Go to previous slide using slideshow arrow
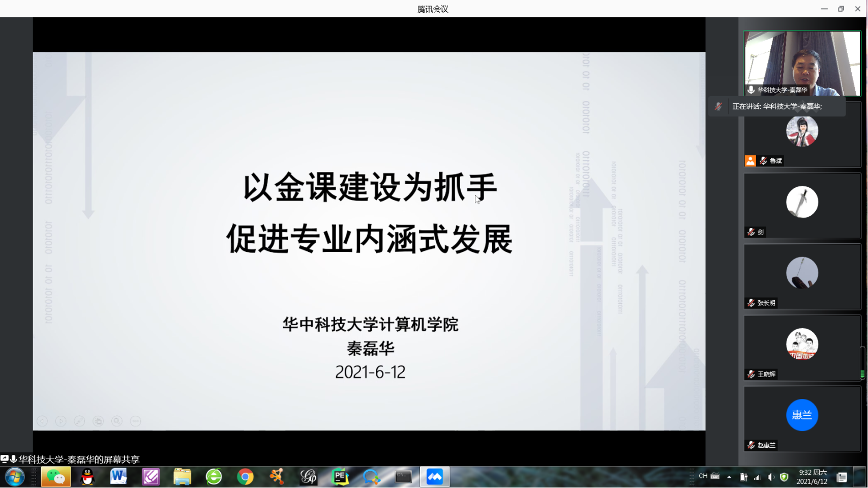Image resolution: width=868 pixels, height=488 pixels. (x=42, y=421)
